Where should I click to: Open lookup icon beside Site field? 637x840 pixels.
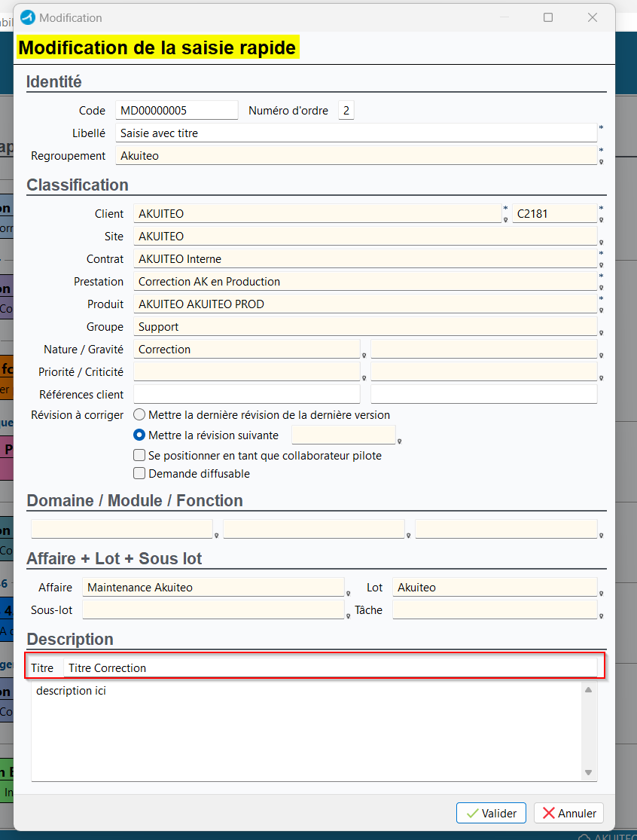pyautogui.click(x=601, y=242)
